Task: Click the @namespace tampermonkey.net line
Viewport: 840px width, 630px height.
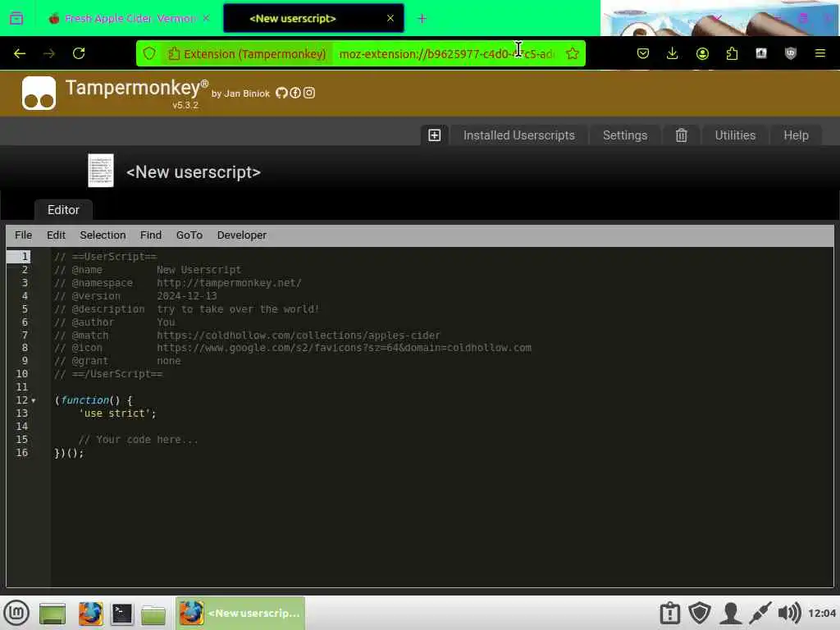Action: (x=178, y=283)
